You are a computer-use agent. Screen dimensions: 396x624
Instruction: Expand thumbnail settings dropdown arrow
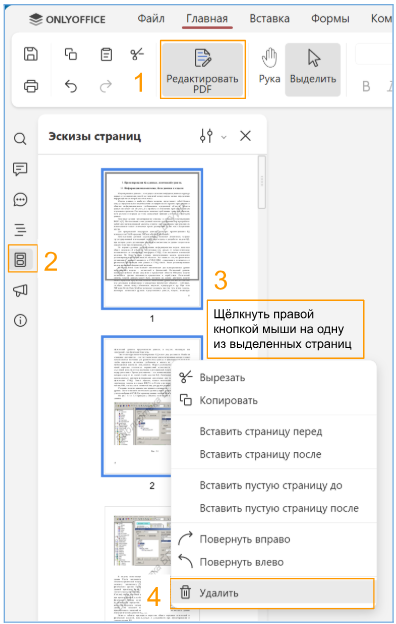pyautogui.click(x=224, y=137)
